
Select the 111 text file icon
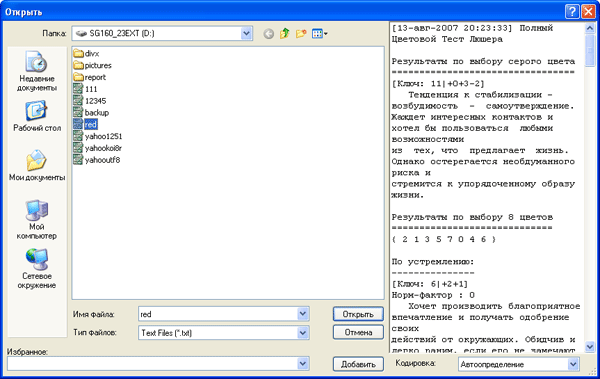78,89
